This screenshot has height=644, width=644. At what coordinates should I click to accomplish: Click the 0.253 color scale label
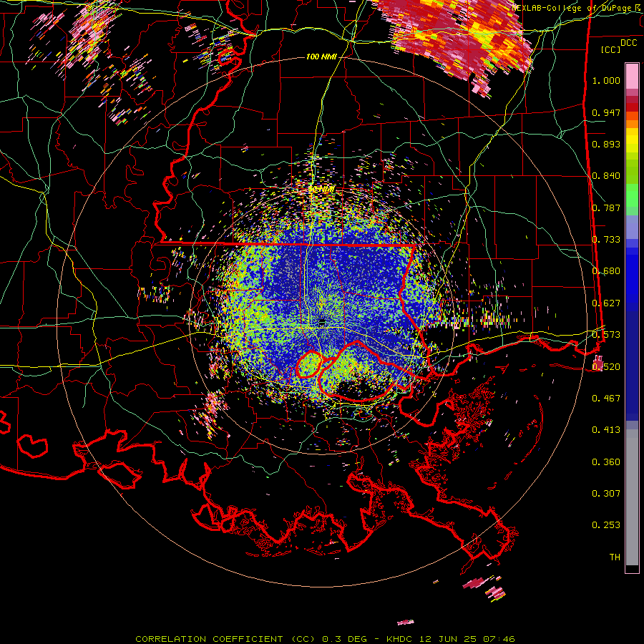[x=606, y=525]
